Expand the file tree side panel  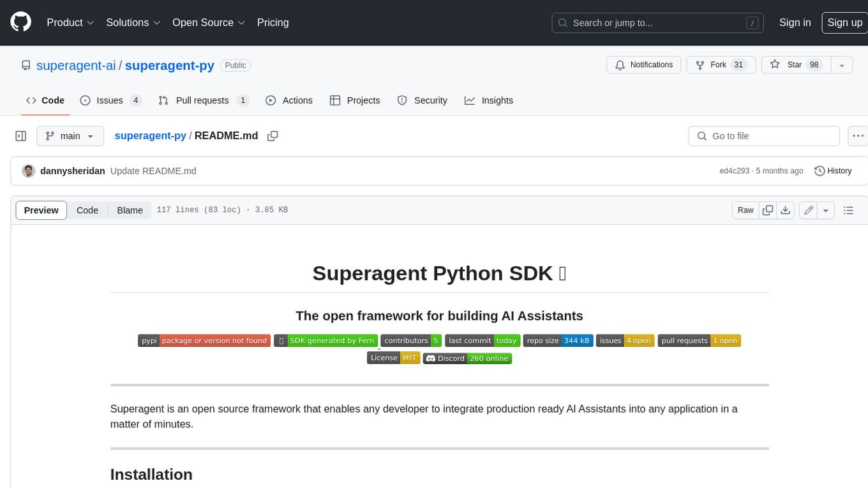pyautogui.click(x=20, y=136)
